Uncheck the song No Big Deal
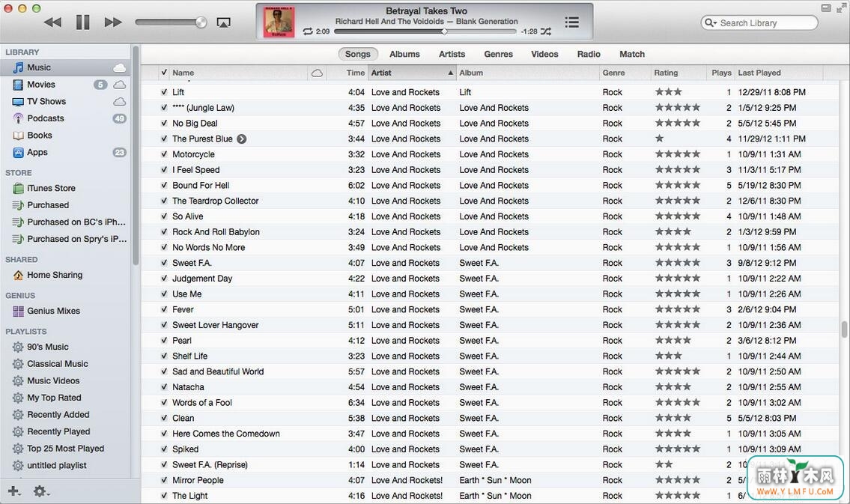Screen dimensions: 850x504 click(x=164, y=123)
